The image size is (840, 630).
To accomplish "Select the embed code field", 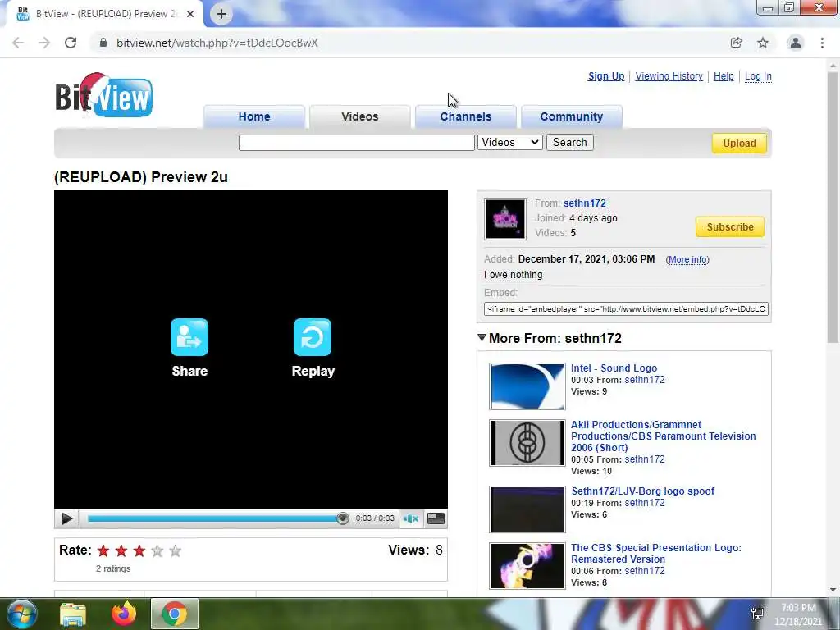I will pyautogui.click(x=626, y=309).
